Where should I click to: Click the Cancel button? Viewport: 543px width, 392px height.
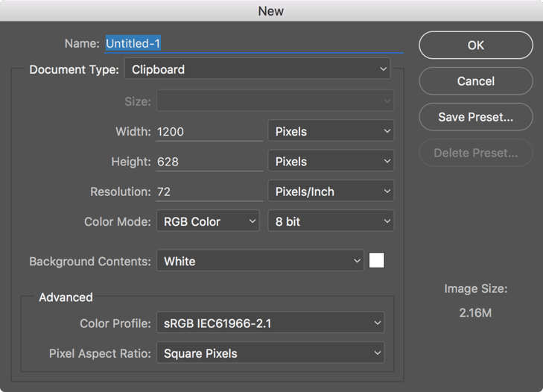(476, 81)
